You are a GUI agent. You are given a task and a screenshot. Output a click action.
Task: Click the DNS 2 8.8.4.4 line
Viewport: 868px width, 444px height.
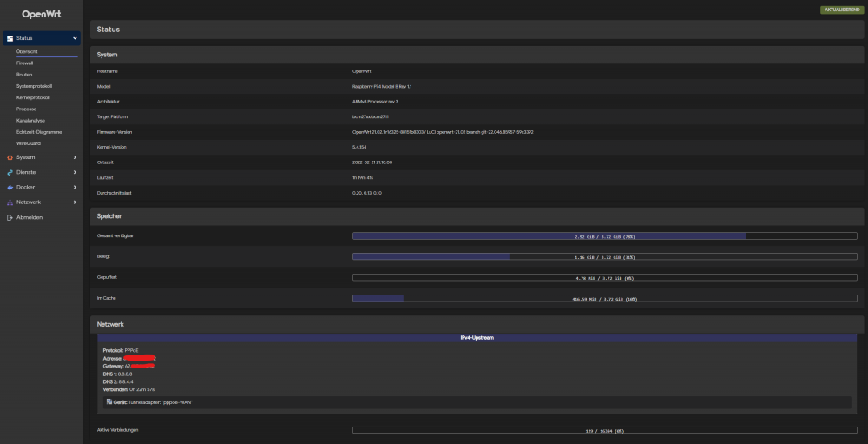tap(118, 382)
